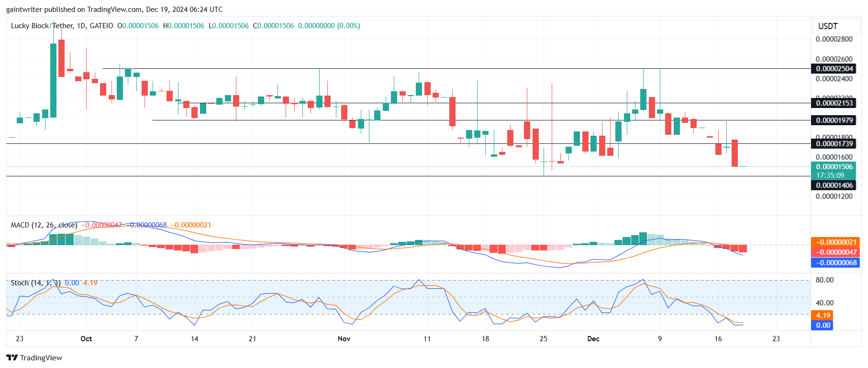The width and height of the screenshot is (868, 368).
Task: Click the 40.00 Stoch scale label
Action: coord(824,303)
